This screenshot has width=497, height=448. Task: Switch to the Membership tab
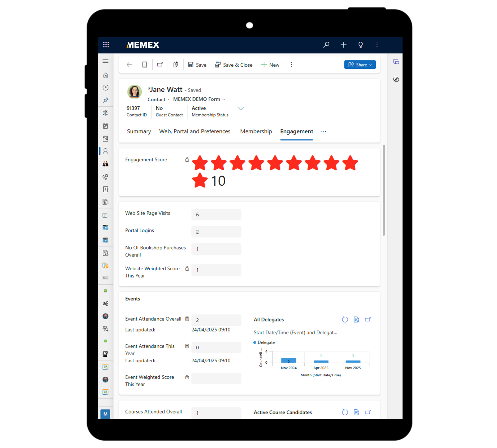point(256,131)
